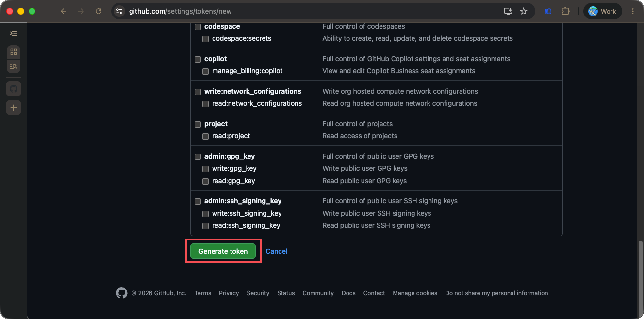Add new item with sidebar plus icon

click(14, 108)
